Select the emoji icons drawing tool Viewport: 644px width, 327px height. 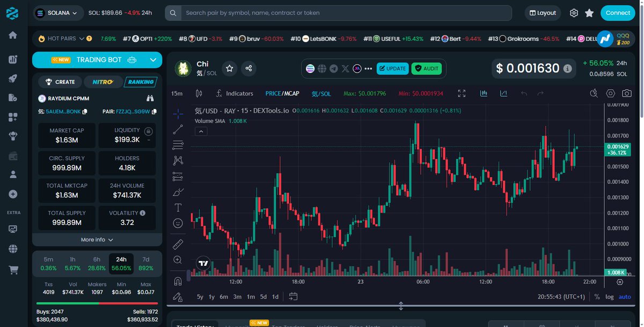point(178,223)
